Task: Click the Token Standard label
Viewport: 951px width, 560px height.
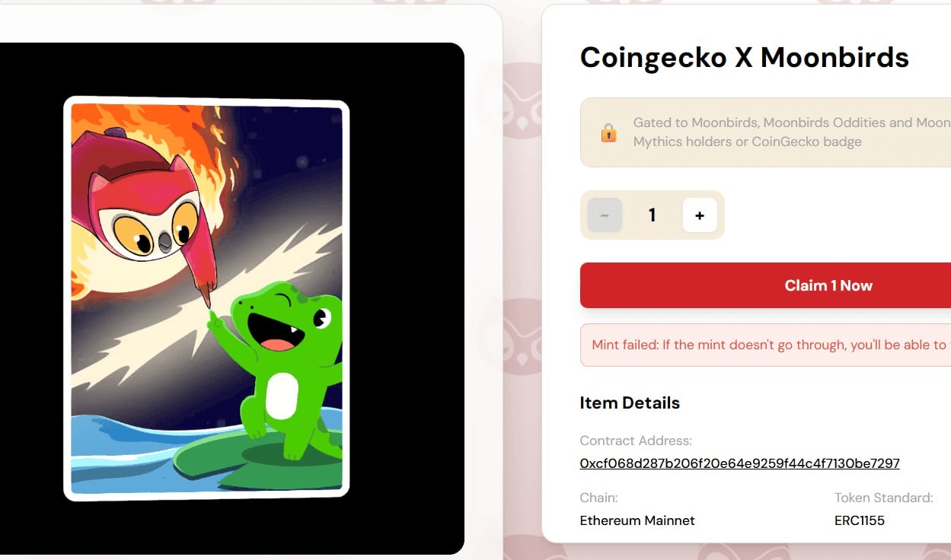Action: coord(883,498)
